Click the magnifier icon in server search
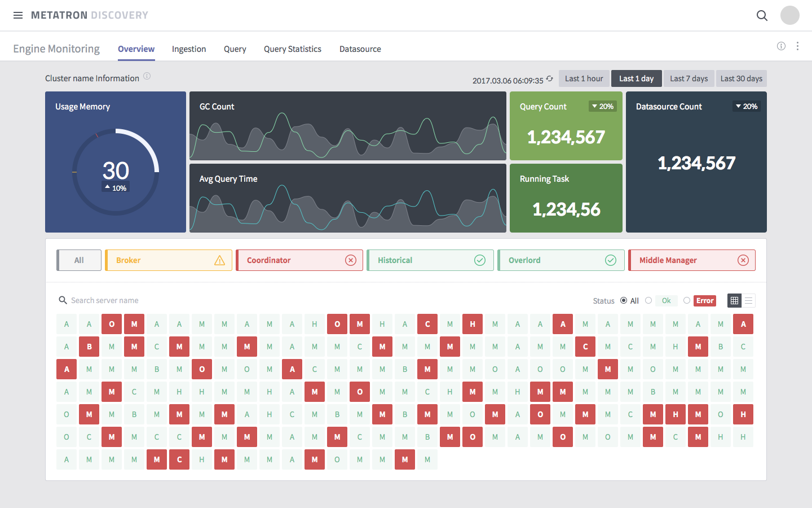812x508 pixels. pyautogui.click(x=63, y=300)
